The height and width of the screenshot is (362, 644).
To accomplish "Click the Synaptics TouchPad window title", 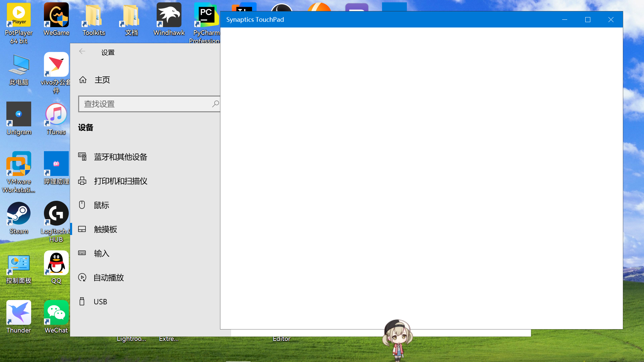I will (x=255, y=19).
